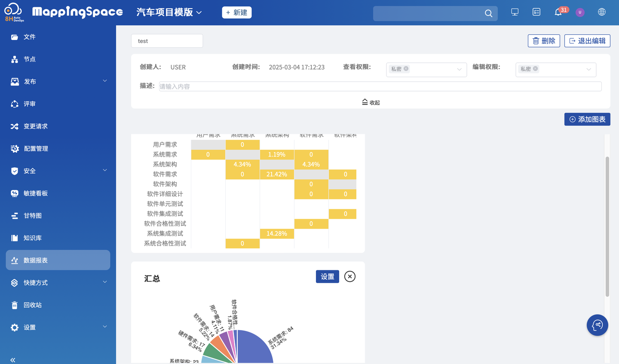Open the task list icon
619x364 pixels.
pos(536,12)
